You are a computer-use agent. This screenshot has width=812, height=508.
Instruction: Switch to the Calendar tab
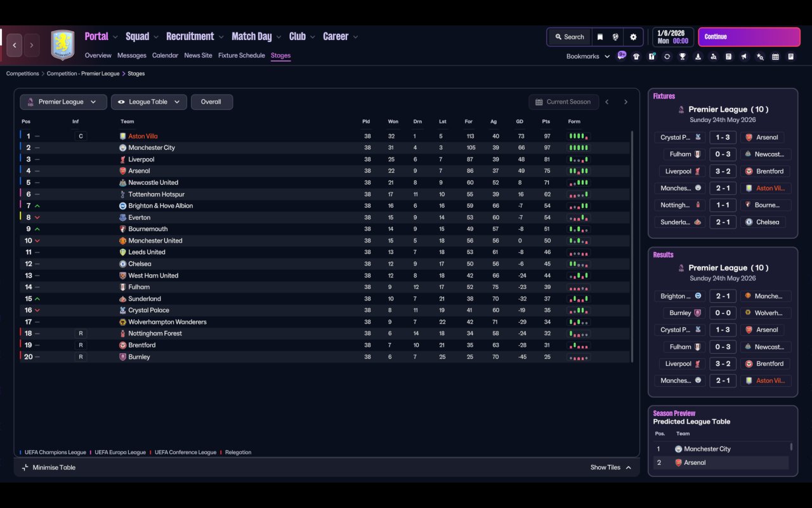[165, 55]
